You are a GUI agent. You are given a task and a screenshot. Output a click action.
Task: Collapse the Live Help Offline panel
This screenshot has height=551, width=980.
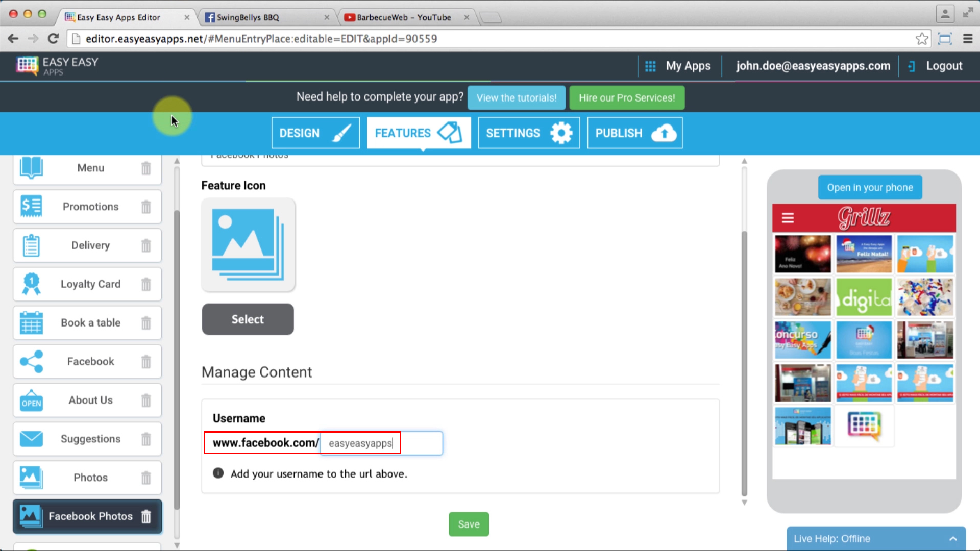(x=953, y=538)
